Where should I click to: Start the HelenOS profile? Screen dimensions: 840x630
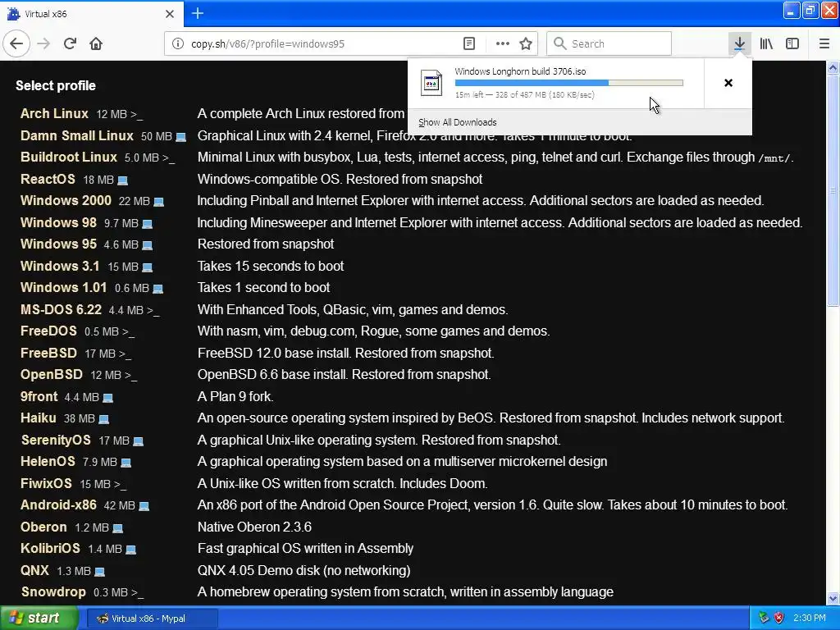click(48, 461)
